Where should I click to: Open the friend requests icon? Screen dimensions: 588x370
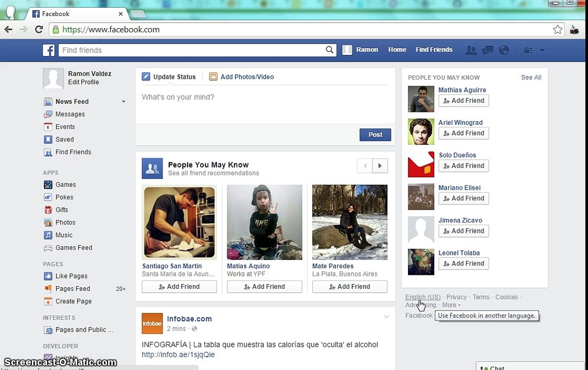471,50
